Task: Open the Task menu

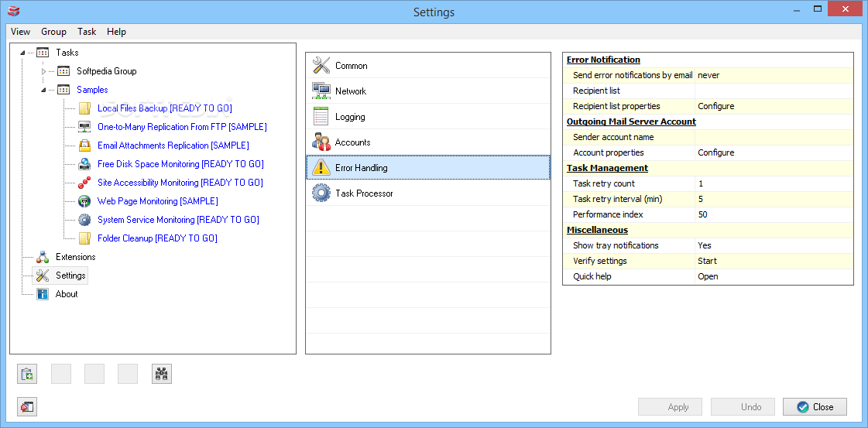Action: pos(87,32)
